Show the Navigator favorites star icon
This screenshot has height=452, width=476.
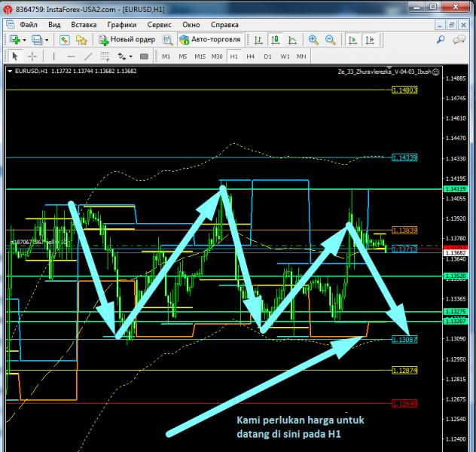point(81,40)
